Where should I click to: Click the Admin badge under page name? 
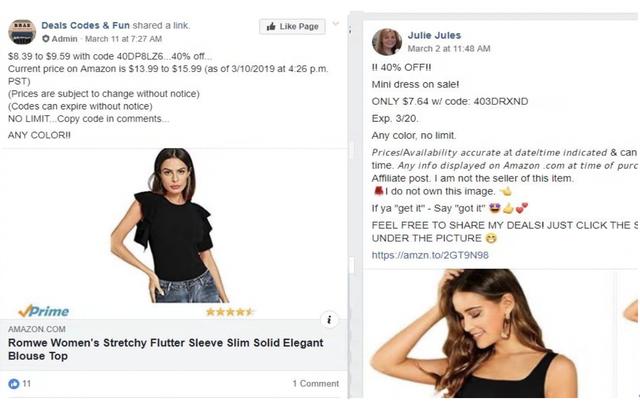click(x=59, y=37)
